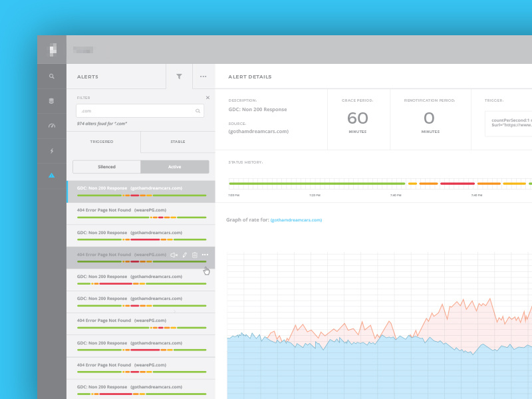
Task: Open search using the magnifier sidebar icon
Action: (52, 76)
